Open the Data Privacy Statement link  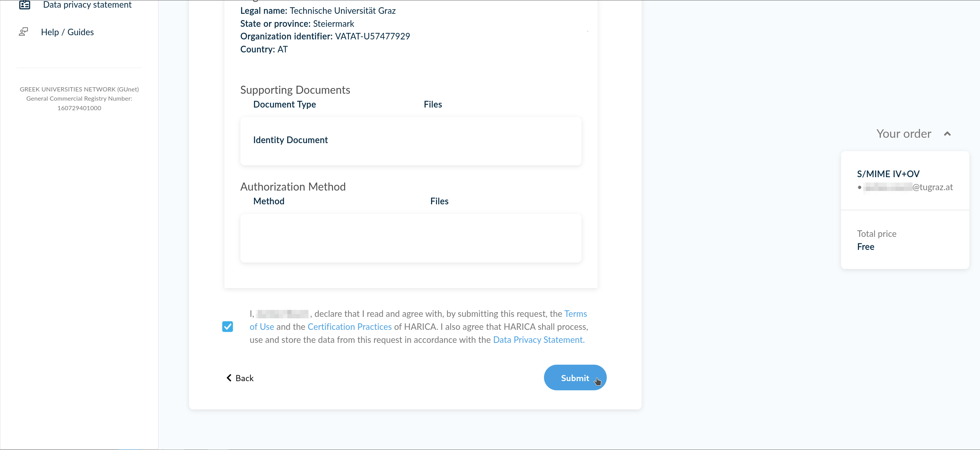coord(539,340)
